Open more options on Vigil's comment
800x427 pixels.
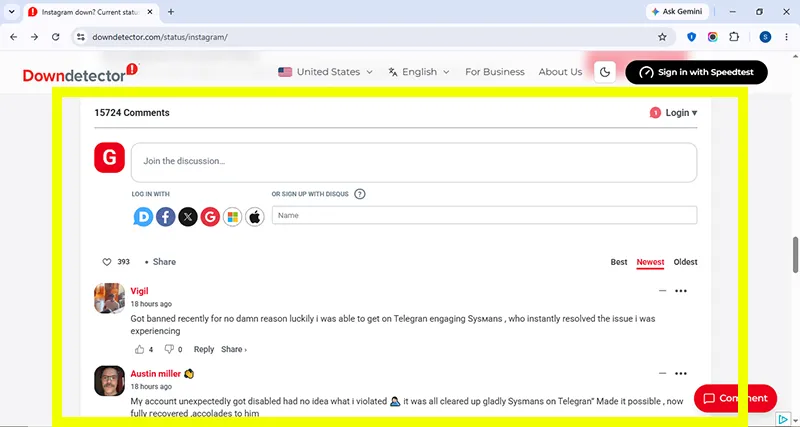coord(681,291)
